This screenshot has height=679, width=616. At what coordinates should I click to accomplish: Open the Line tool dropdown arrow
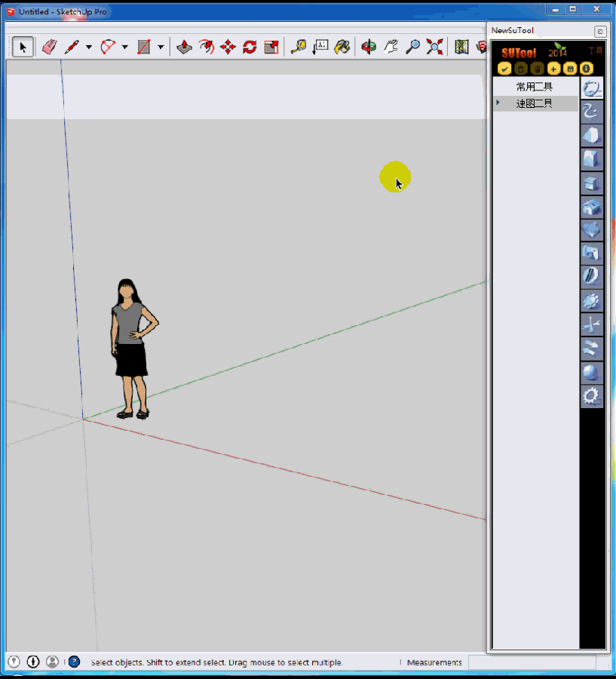point(89,47)
